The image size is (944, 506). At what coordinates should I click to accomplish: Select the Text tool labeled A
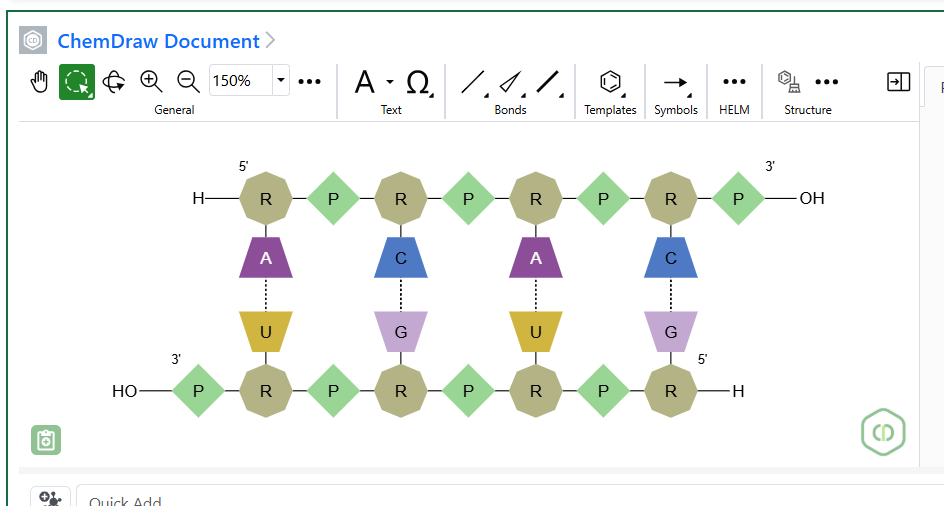(x=365, y=82)
